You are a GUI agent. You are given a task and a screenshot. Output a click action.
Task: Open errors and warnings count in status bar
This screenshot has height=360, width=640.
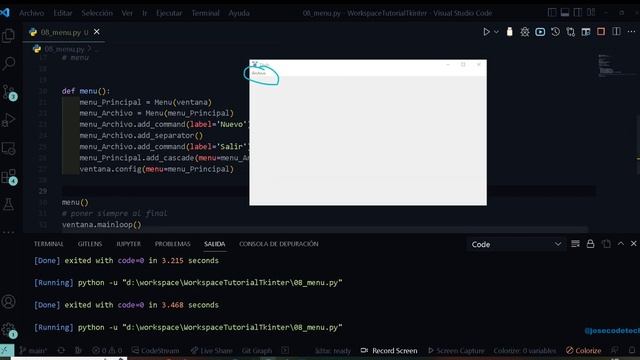(107, 350)
